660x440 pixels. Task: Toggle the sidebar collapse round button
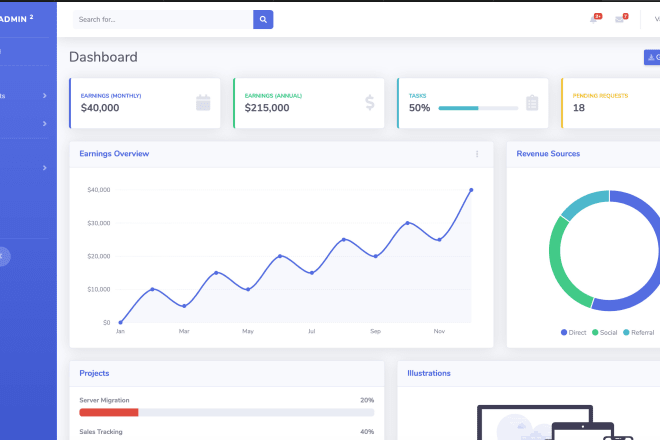pos(2,256)
